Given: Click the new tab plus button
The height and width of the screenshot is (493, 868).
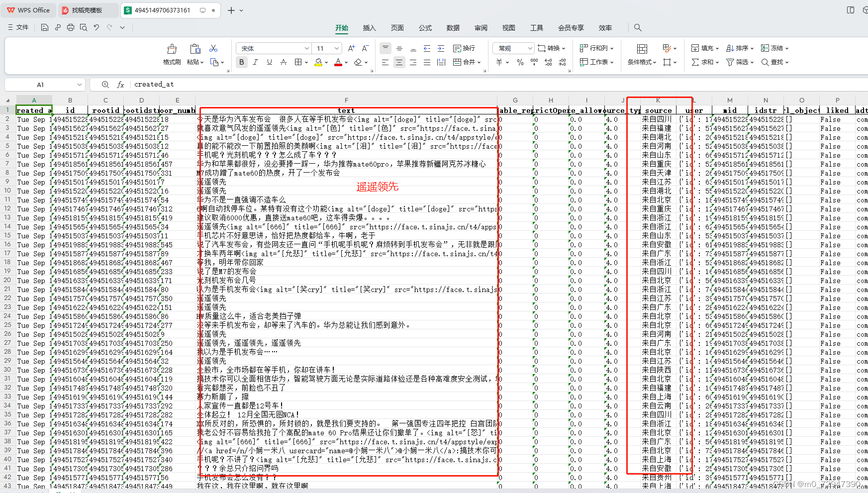Looking at the screenshot, I should [231, 10].
